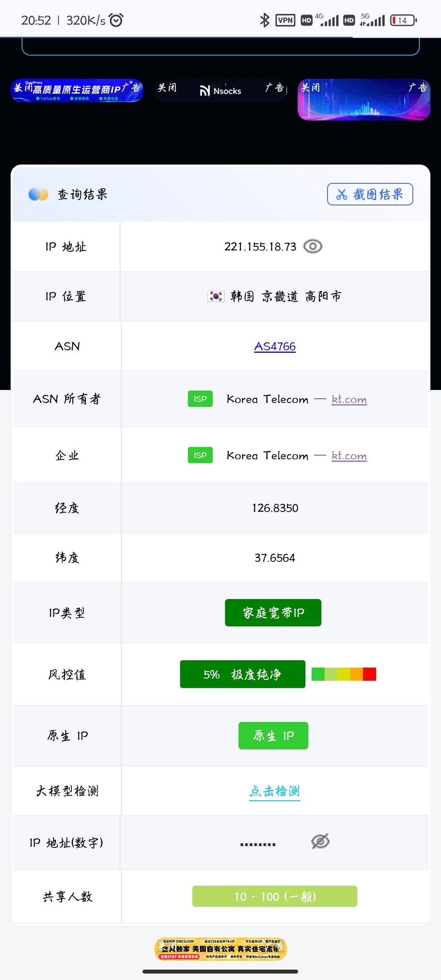Tap the ISP badge in 企业 row
Image resolution: width=441 pixels, height=980 pixels.
pos(200,455)
